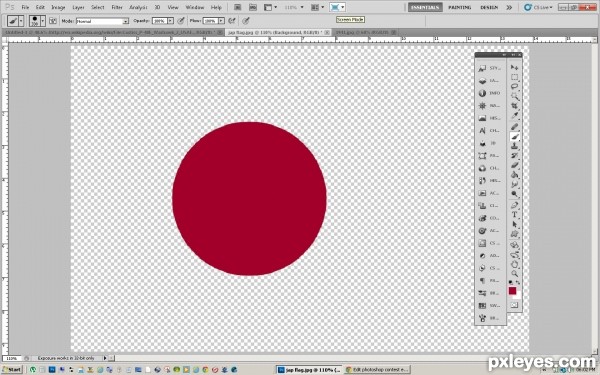Open the File menu
Screen dimensions: 600x375
(x=25, y=7)
